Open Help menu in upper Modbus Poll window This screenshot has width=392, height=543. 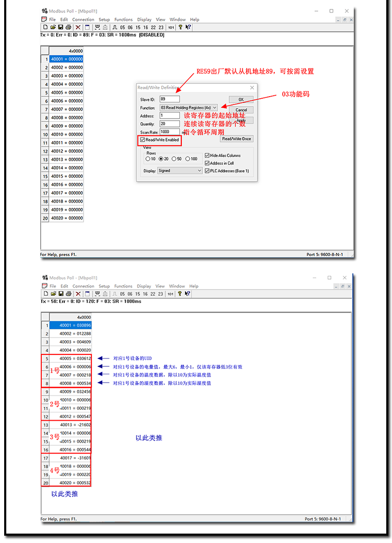point(194,19)
